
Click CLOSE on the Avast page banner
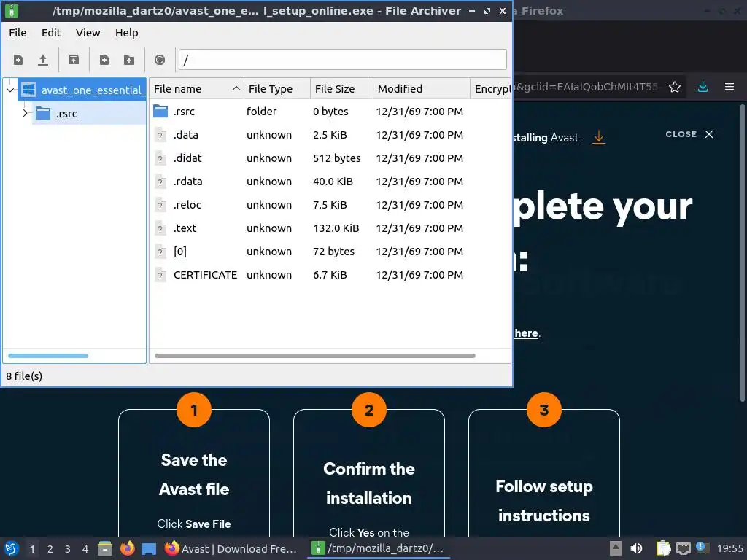(x=689, y=134)
